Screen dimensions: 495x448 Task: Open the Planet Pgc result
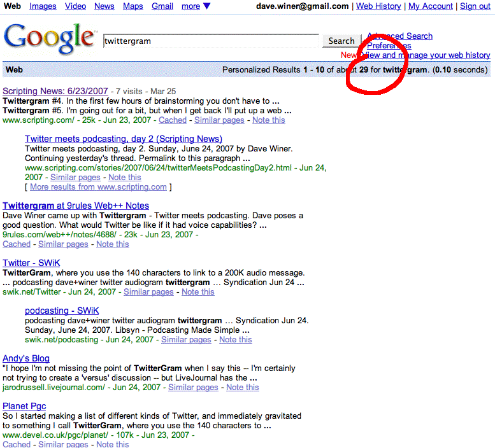pyautogui.click(x=24, y=406)
